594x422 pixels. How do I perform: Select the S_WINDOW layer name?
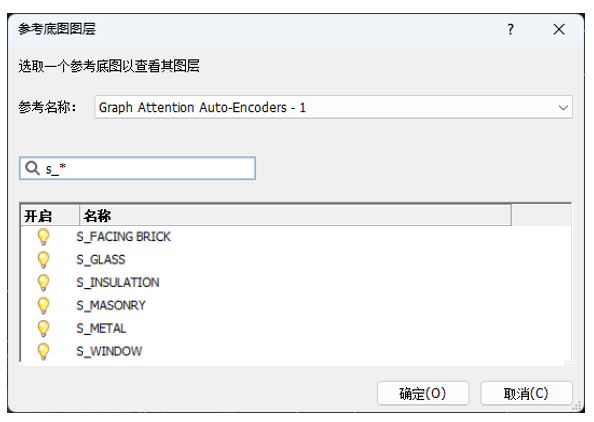[x=109, y=352]
